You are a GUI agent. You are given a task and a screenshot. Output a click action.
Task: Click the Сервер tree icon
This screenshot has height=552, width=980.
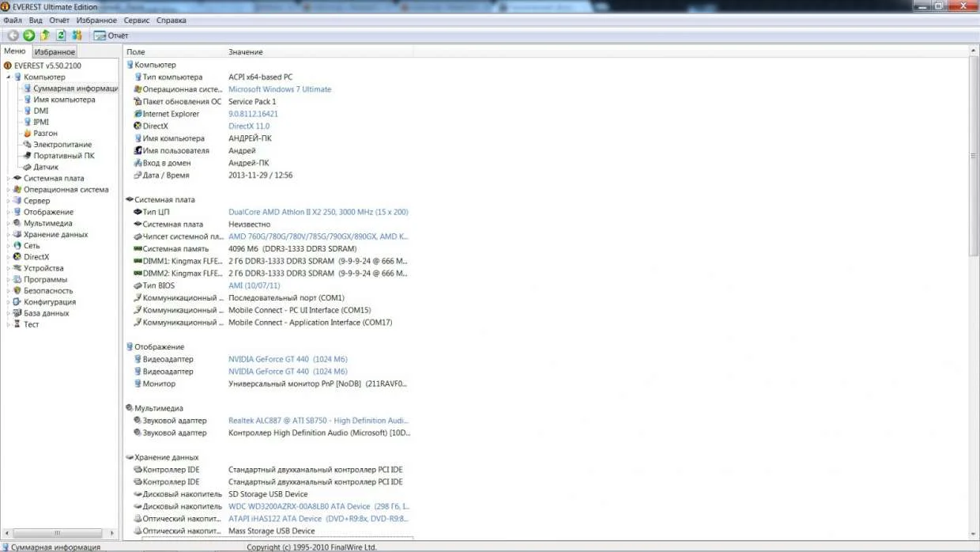click(17, 201)
